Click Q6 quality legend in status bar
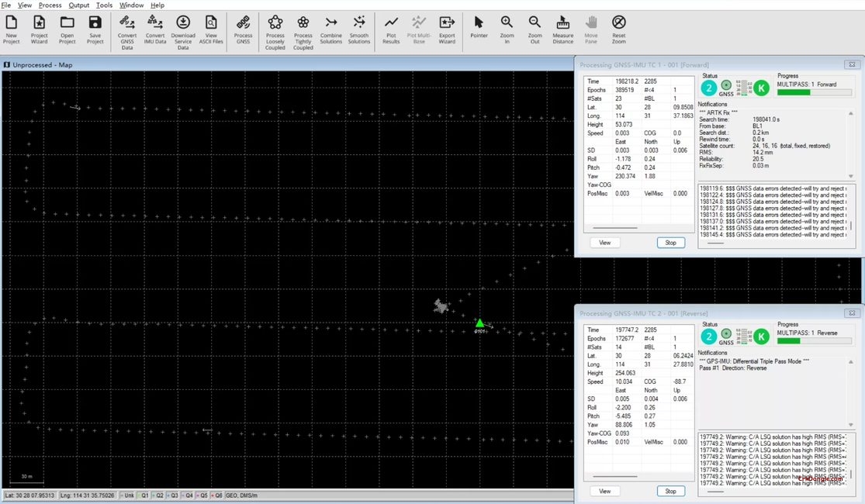Image resolution: width=865 pixels, height=504 pixels. pos(216,495)
